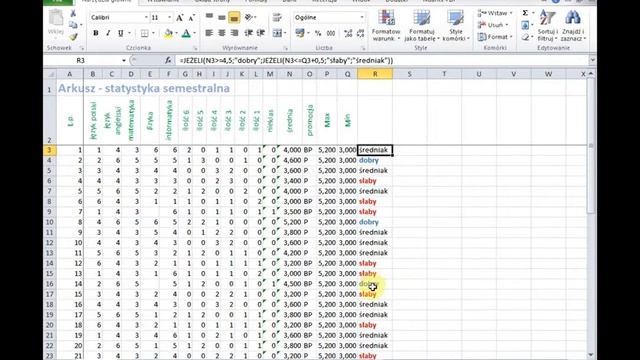Open the Fill Color dropdown arrow
Viewport: 640px width, 360px height.
pos(176,33)
